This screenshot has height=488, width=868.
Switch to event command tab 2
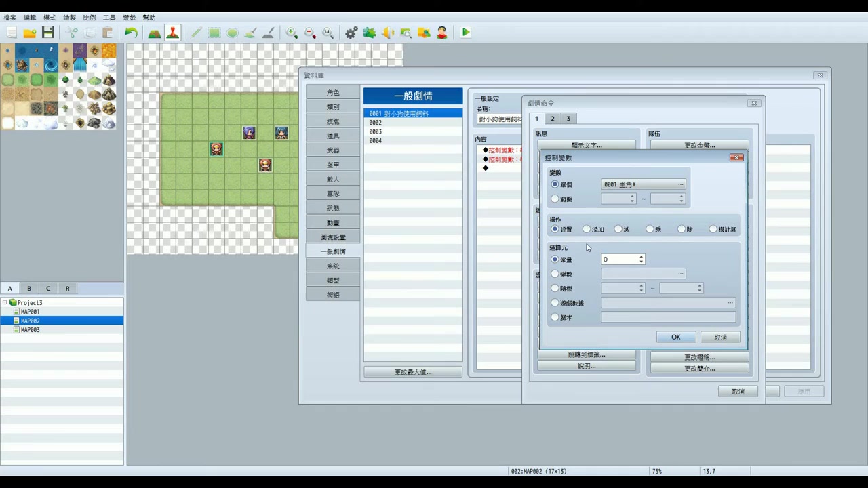click(x=552, y=119)
